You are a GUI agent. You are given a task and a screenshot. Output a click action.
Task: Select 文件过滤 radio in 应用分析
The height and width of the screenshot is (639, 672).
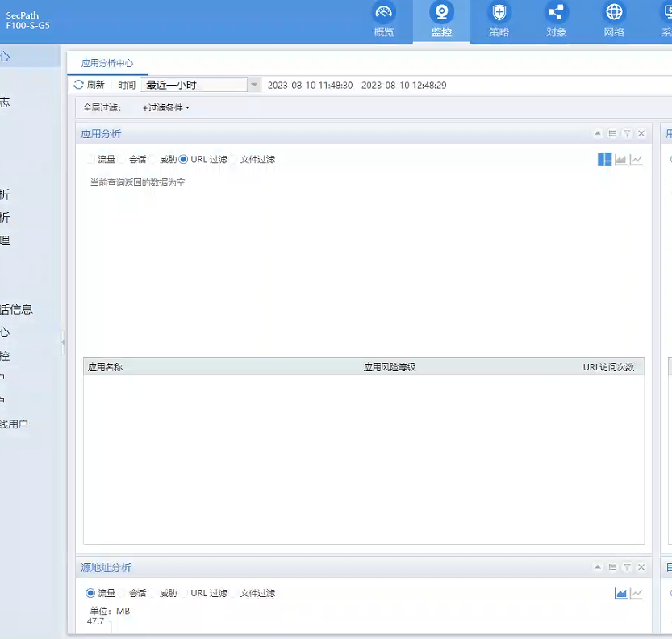click(x=233, y=160)
